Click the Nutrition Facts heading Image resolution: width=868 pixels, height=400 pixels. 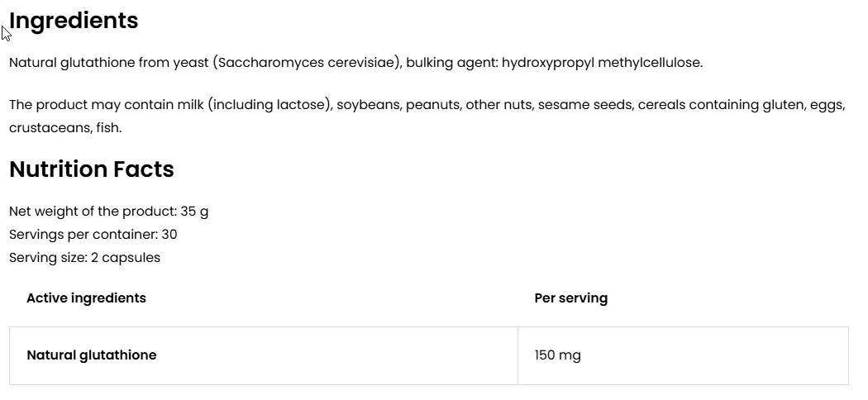click(92, 169)
